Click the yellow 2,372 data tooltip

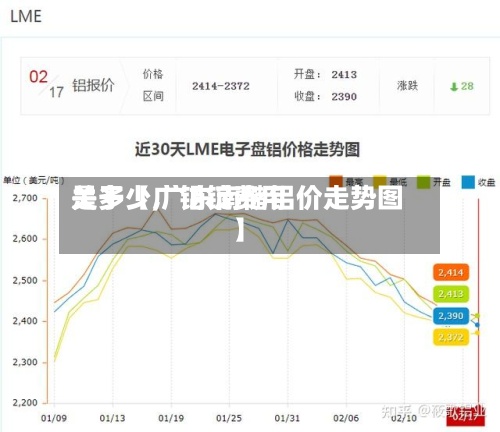[451, 337]
